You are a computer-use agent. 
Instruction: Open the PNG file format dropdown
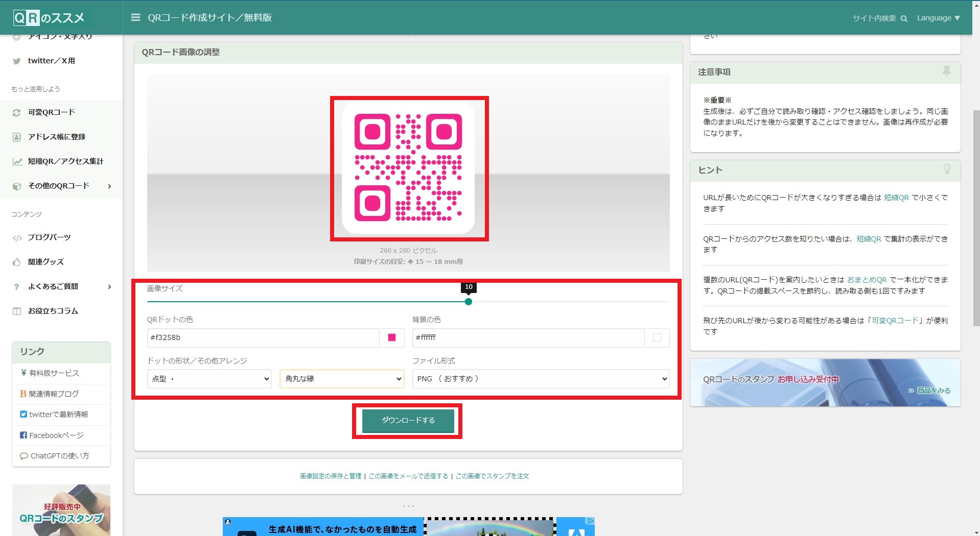pos(541,379)
